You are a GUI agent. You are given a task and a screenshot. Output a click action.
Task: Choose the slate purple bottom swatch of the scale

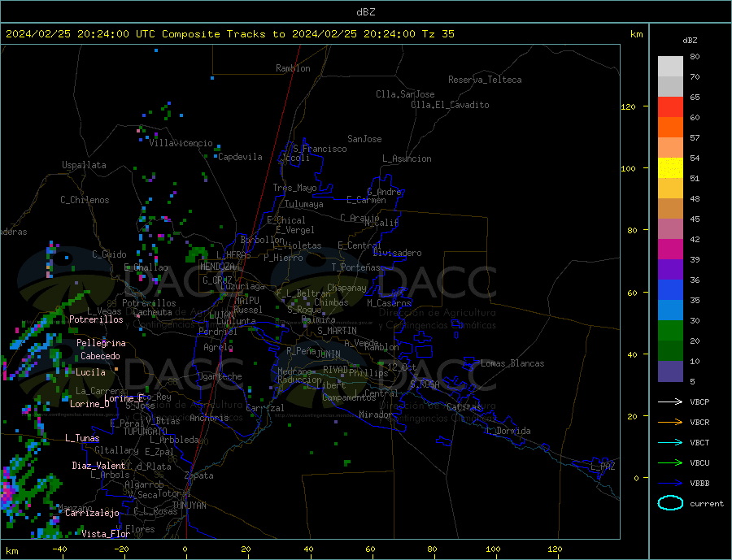(x=670, y=371)
